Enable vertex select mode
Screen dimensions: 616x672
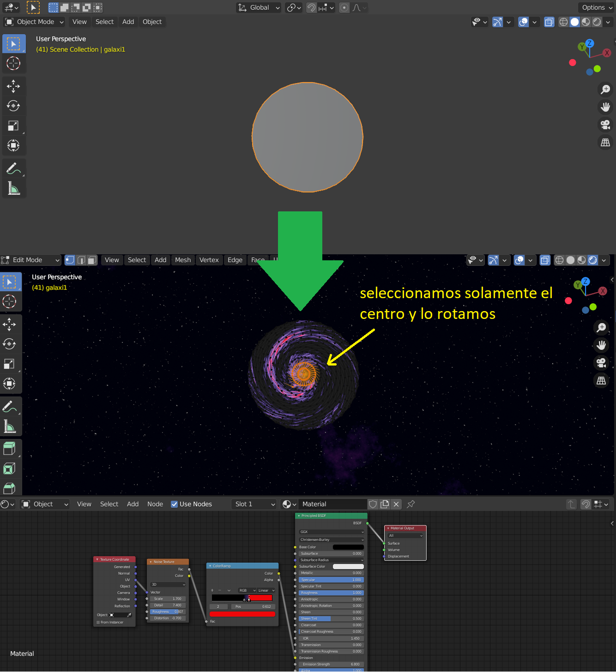pyautogui.click(x=70, y=260)
